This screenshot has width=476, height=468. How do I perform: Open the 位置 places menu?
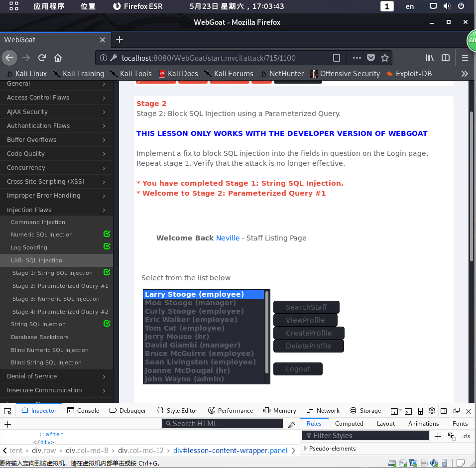click(88, 6)
